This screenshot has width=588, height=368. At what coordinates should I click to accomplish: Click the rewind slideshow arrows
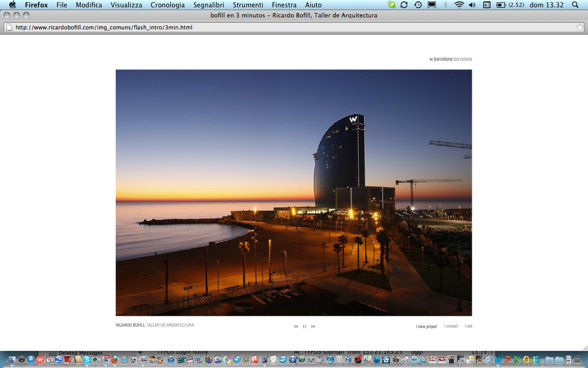pyautogui.click(x=296, y=327)
